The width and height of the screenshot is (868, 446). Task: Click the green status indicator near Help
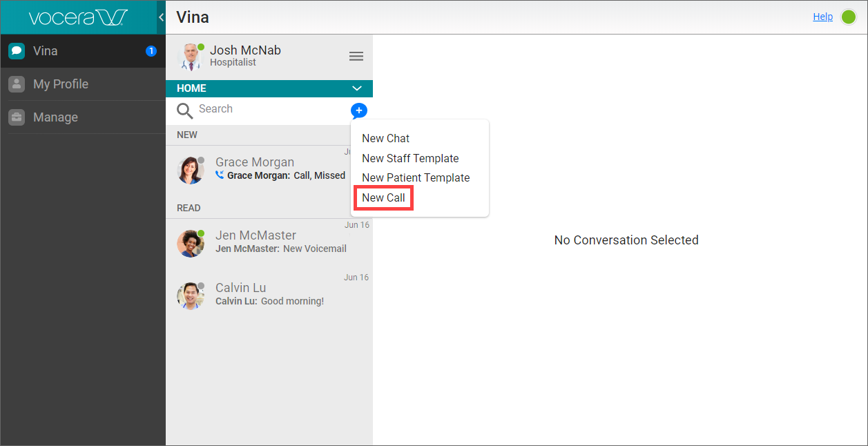(x=849, y=17)
